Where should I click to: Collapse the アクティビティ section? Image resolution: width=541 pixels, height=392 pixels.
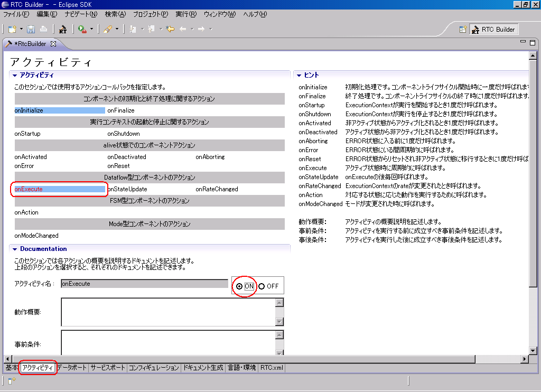14,75
